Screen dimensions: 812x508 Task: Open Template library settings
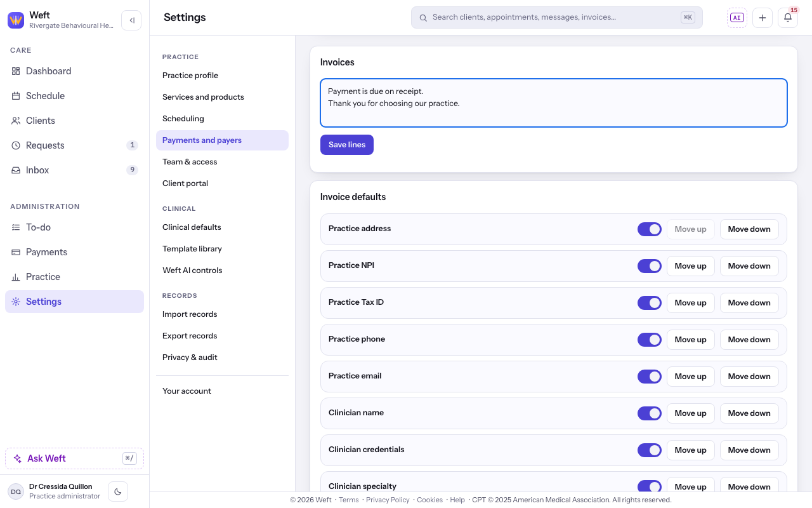(222, 249)
